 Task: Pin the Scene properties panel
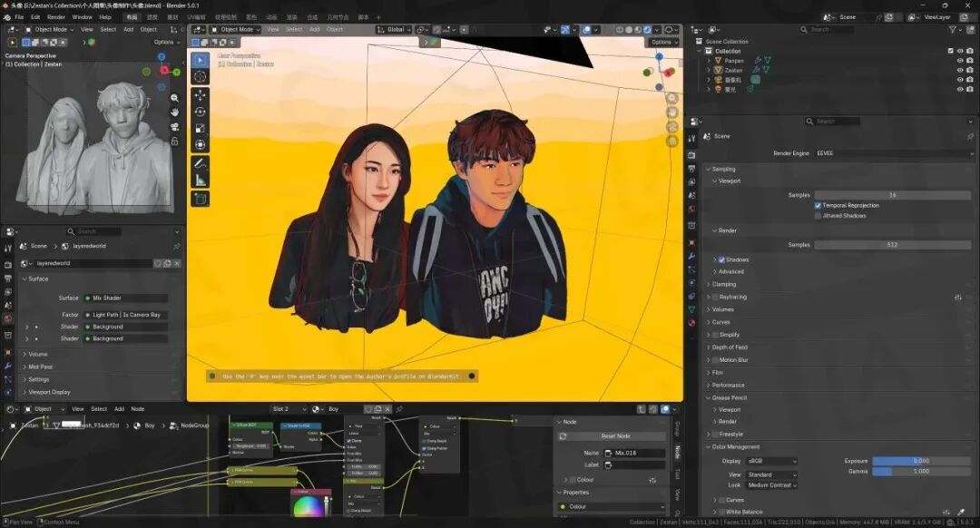(970, 136)
